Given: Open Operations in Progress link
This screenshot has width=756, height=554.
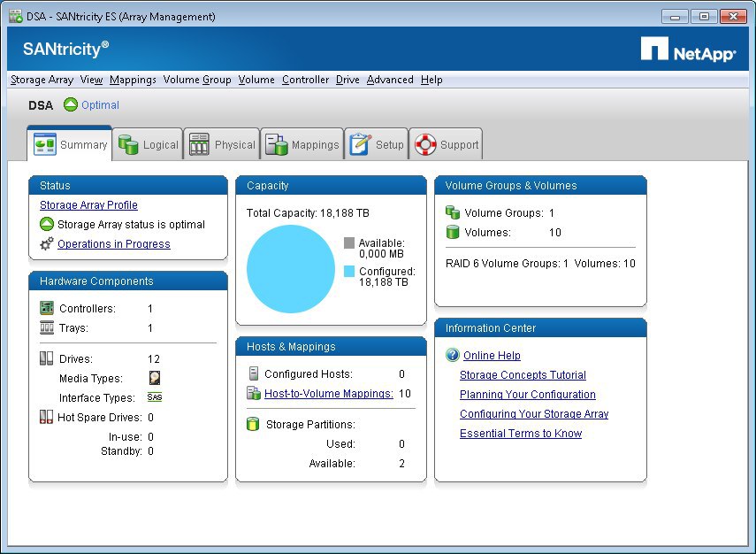Looking at the screenshot, I should (114, 244).
